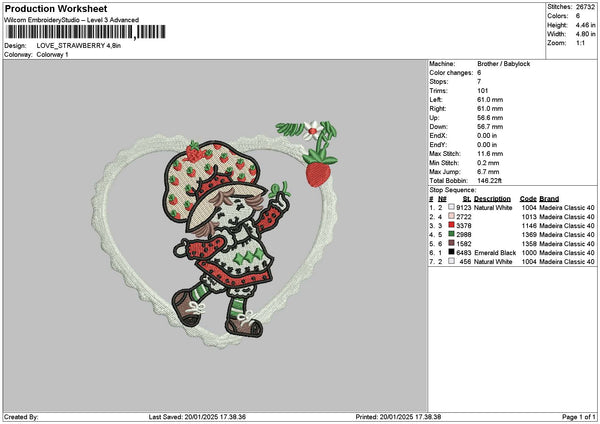
Task: Click the 'Stop Sequence:' heading
Action: 453,190
